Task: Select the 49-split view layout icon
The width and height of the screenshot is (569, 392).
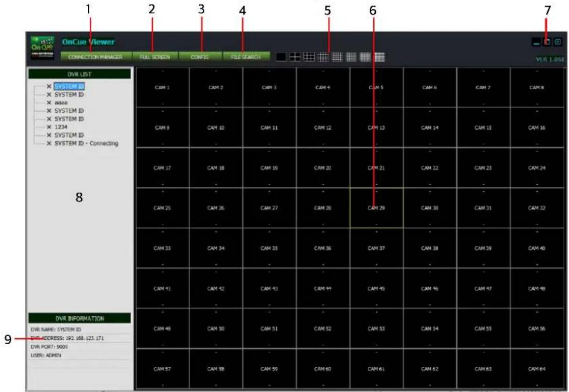Action: (x=365, y=57)
